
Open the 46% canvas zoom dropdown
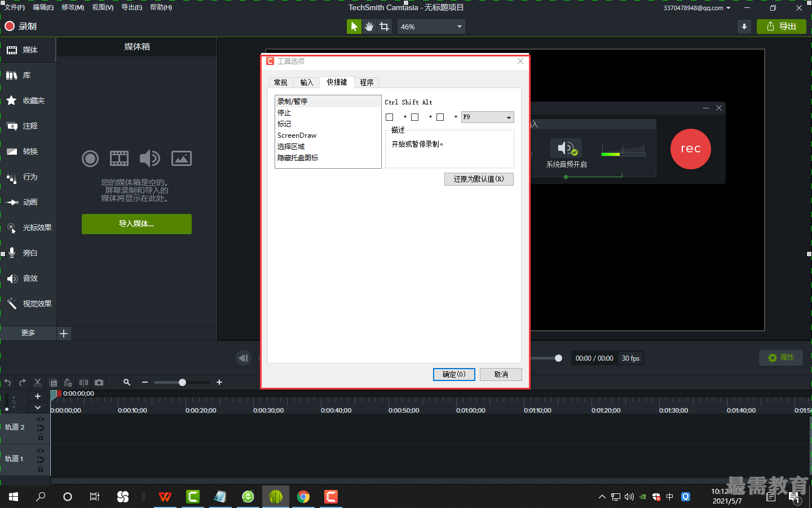(431, 27)
